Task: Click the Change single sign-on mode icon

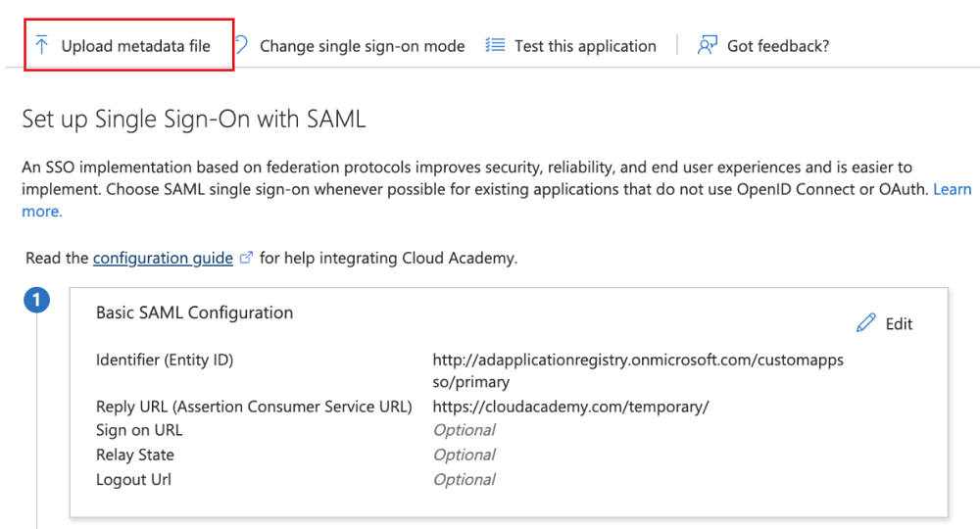Action: (x=241, y=45)
